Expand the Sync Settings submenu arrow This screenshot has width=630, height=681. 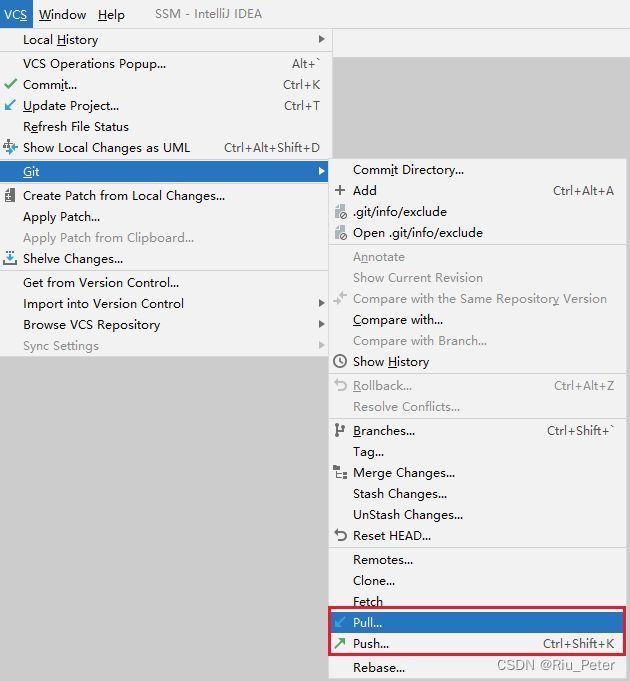coord(321,345)
